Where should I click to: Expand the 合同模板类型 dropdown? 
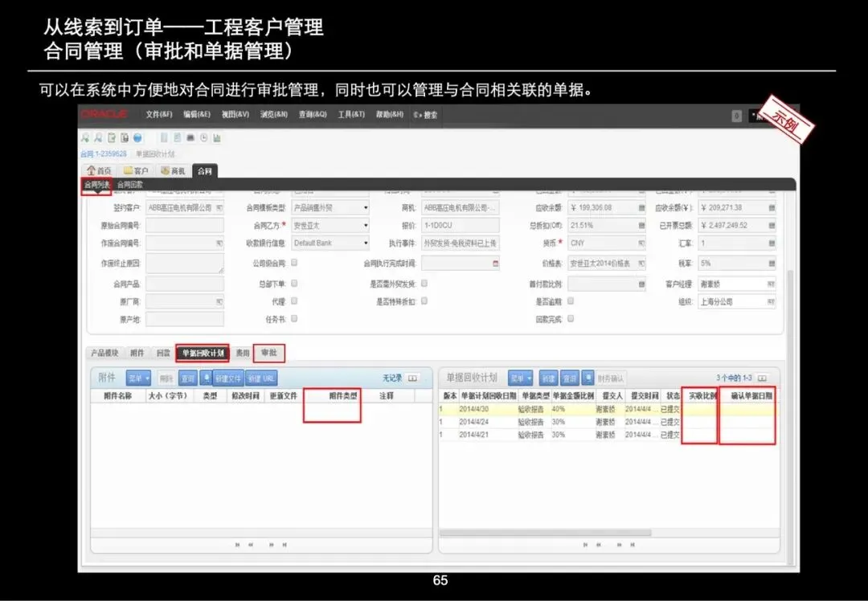(x=366, y=208)
